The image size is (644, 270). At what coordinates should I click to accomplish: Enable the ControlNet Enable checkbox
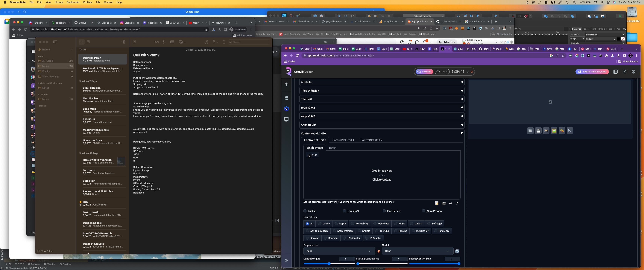[305, 211]
